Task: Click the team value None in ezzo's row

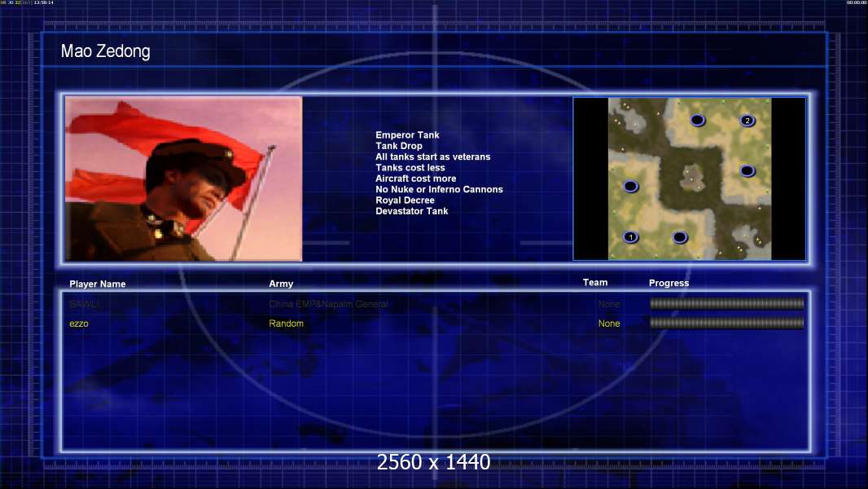Action: 609,324
